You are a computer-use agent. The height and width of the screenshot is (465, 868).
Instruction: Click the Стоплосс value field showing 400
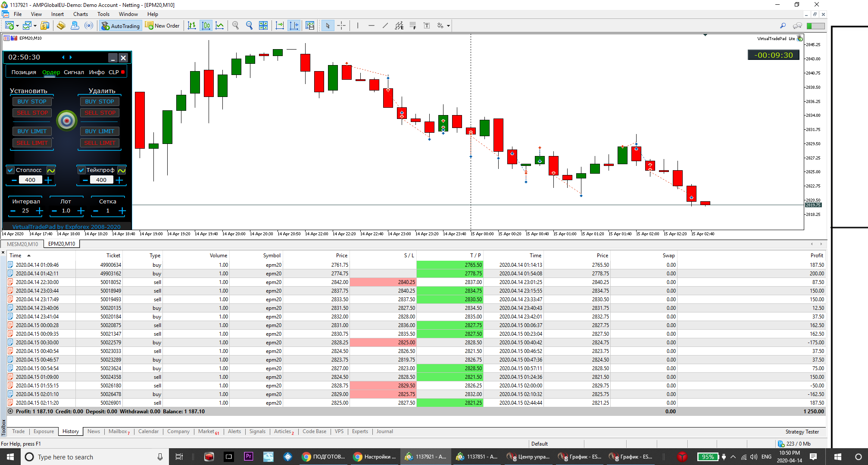click(x=30, y=180)
